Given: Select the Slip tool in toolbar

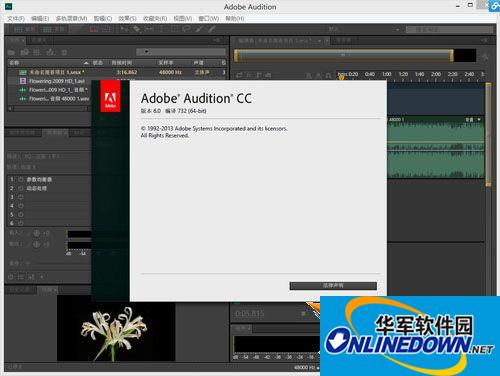Looking at the screenshot, I should [149, 29].
